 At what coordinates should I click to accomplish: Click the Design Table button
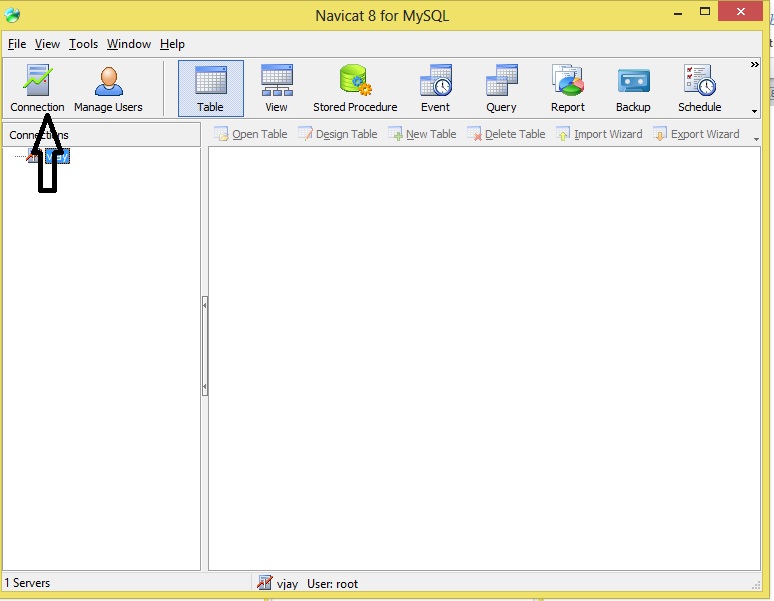pyautogui.click(x=338, y=134)
